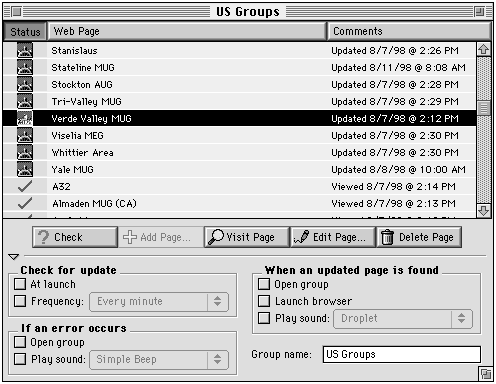The image size is (496, 384).
Task: Click the Edit Page... button
Action: click(333, 237)
